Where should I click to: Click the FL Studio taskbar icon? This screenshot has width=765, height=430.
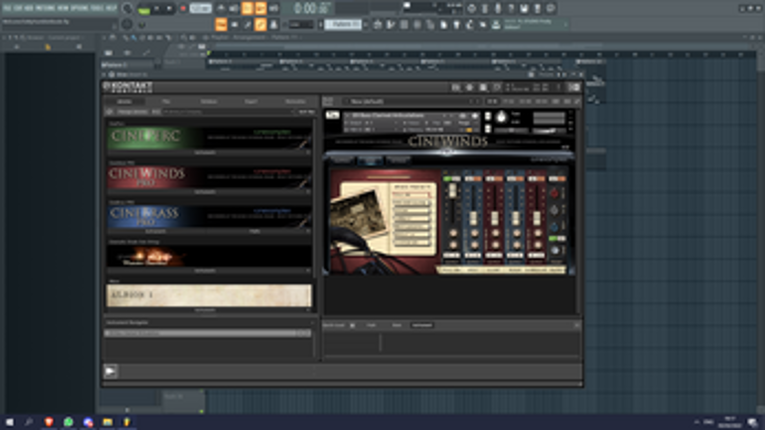coord(126,422)
